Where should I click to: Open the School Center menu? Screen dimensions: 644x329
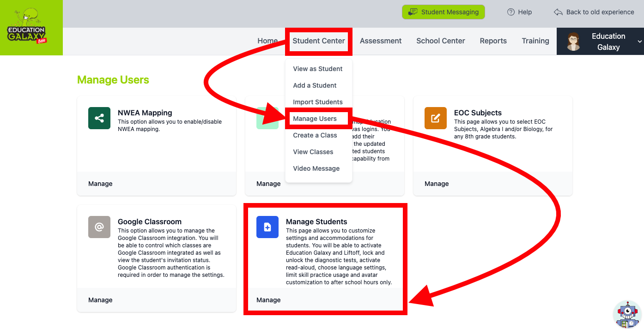pos(441,41)
